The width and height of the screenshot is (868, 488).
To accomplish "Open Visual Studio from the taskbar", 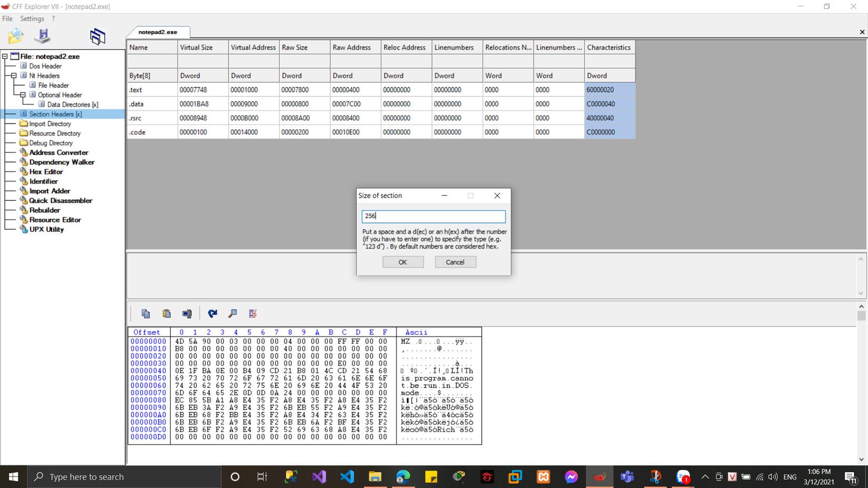I will [x=319, y=477].
